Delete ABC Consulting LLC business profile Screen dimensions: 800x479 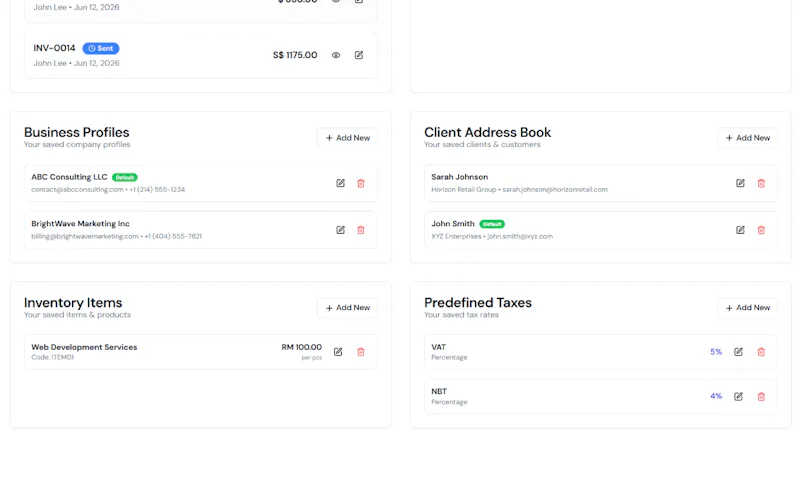click(x=361, y=183)
